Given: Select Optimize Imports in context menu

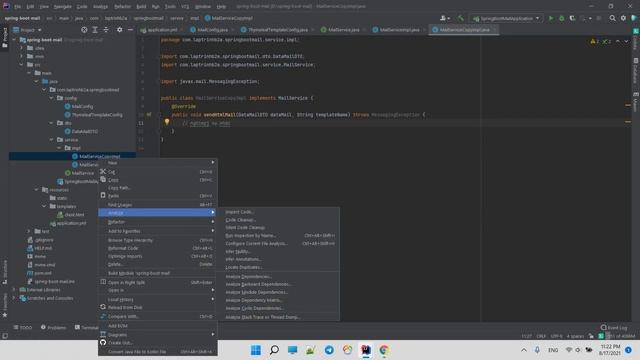Looking at the screenshot, I should point(157,256).
